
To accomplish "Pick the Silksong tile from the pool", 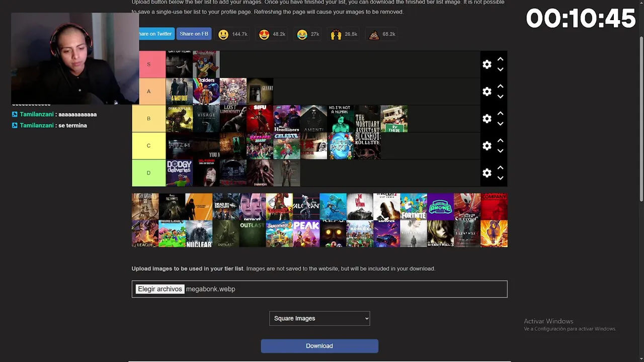I will point(467,207).
